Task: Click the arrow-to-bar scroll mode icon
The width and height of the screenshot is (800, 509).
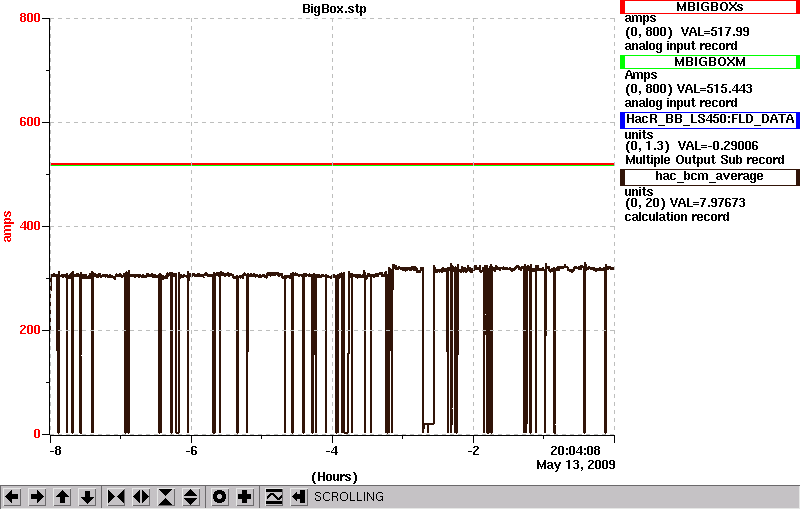Action: pos(299,497)
